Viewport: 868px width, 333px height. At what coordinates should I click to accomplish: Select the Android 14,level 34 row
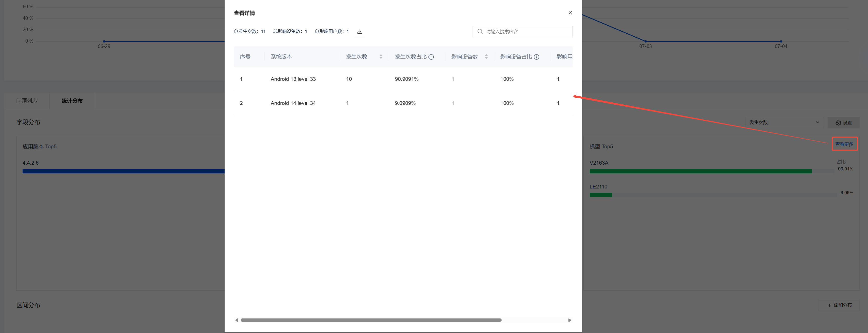[293, 103]
